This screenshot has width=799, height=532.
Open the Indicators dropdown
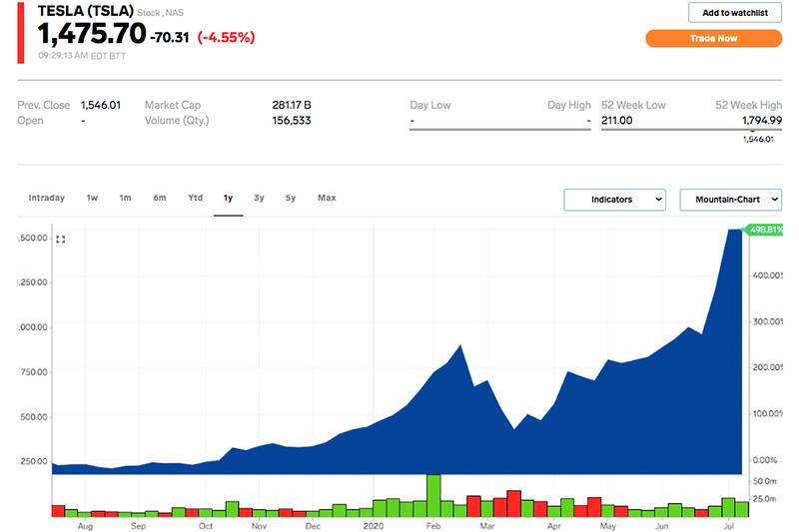pos(614,200)
